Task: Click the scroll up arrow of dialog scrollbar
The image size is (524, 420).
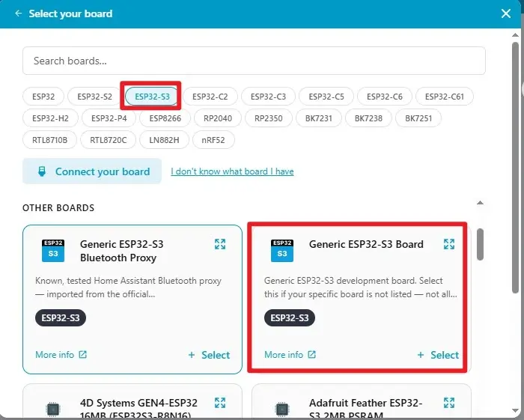Action: click(x=515, y=34)
